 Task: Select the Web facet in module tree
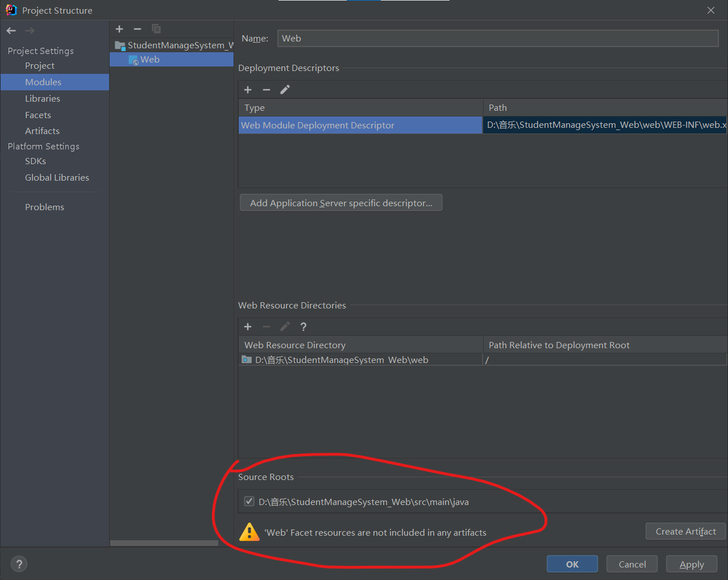click(172, 60)
